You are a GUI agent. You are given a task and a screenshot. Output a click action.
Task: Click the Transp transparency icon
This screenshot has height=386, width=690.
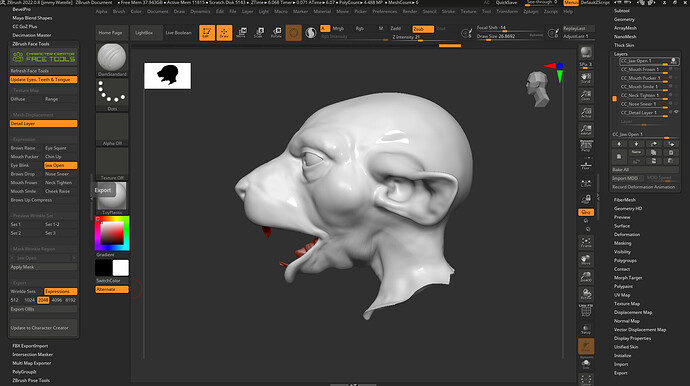coord(586,329)
